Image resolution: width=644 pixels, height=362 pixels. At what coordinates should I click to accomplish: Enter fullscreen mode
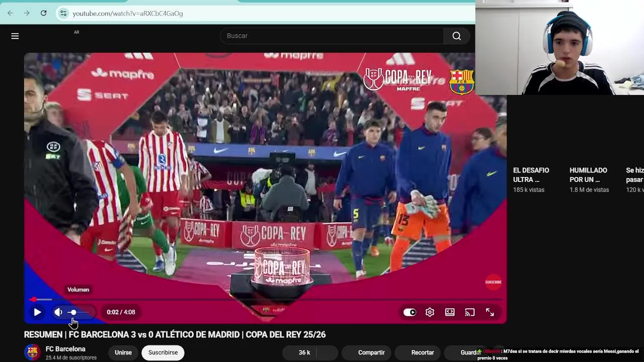pos(490,312)
